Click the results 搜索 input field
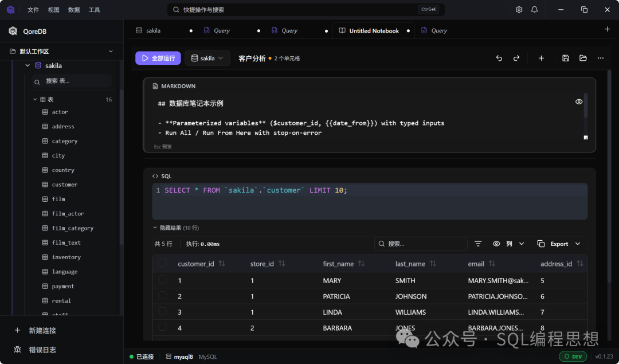Image resolution: width=619 pixels, height=364 pixels. [x=424, y=244]
